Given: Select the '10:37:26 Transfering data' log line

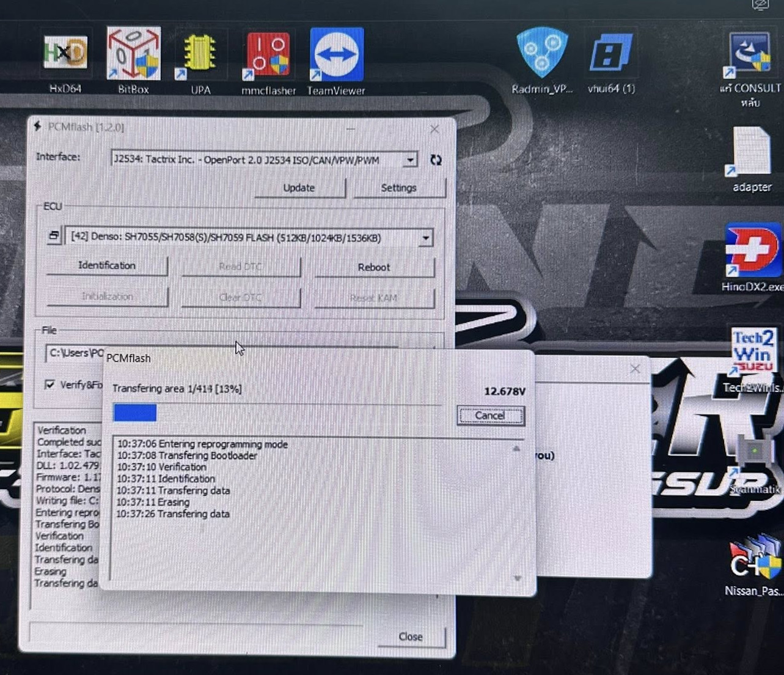Looking at the screenshot, I should (x=173, y=514).
